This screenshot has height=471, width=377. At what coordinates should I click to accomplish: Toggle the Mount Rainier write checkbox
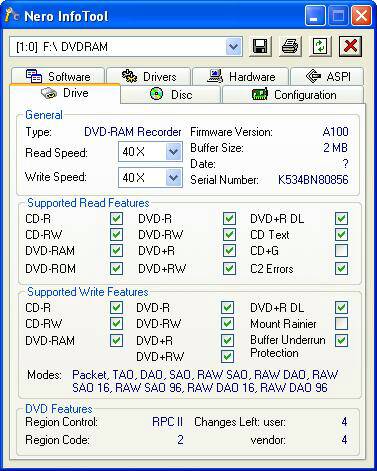tap(341, 323)
